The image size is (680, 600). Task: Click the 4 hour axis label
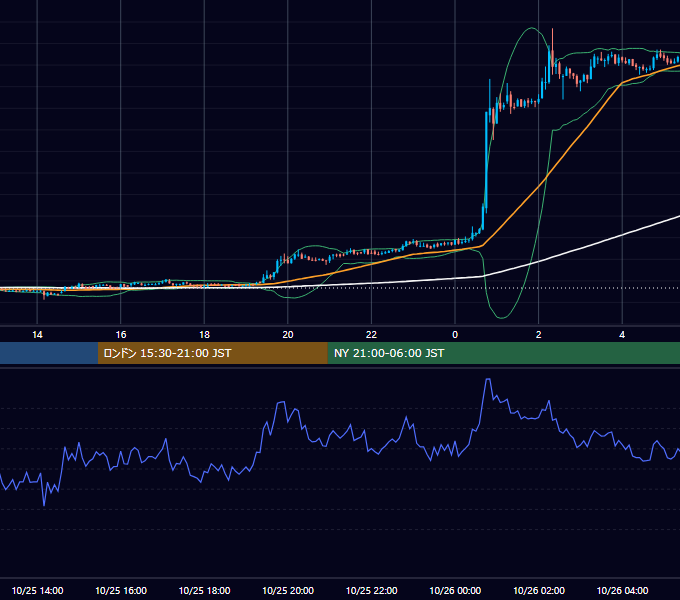pyautogui.click(x=622, y=335)
